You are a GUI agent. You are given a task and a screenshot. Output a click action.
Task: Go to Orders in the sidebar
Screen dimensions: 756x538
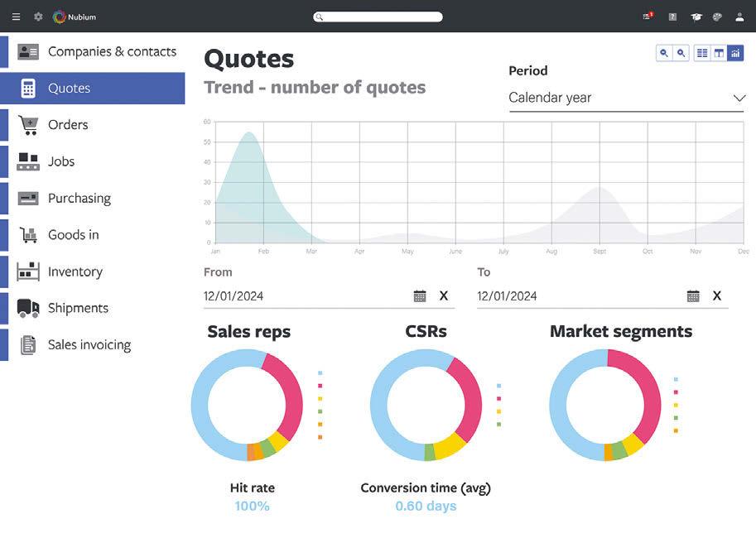click(x=68, y=125)
